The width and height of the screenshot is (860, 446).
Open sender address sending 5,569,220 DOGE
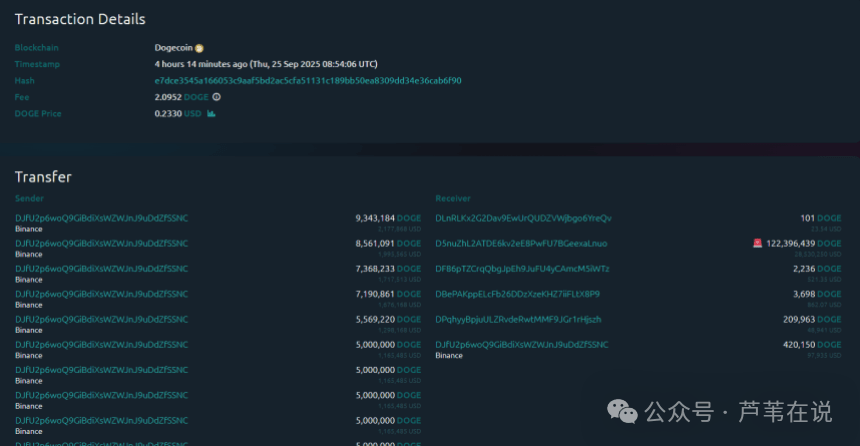101,319
